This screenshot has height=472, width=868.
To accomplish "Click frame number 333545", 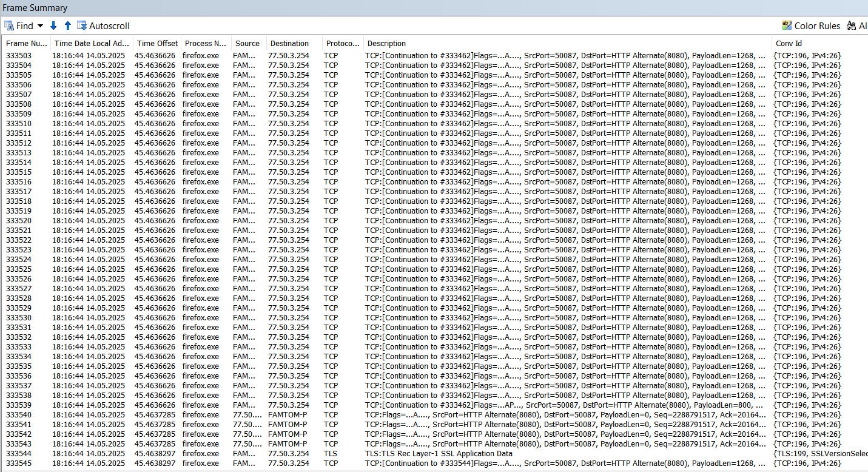I will tap(19, 464).
